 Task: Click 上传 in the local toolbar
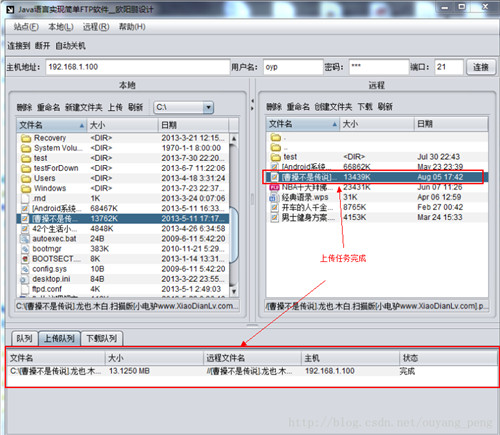(x=115, y=107)
